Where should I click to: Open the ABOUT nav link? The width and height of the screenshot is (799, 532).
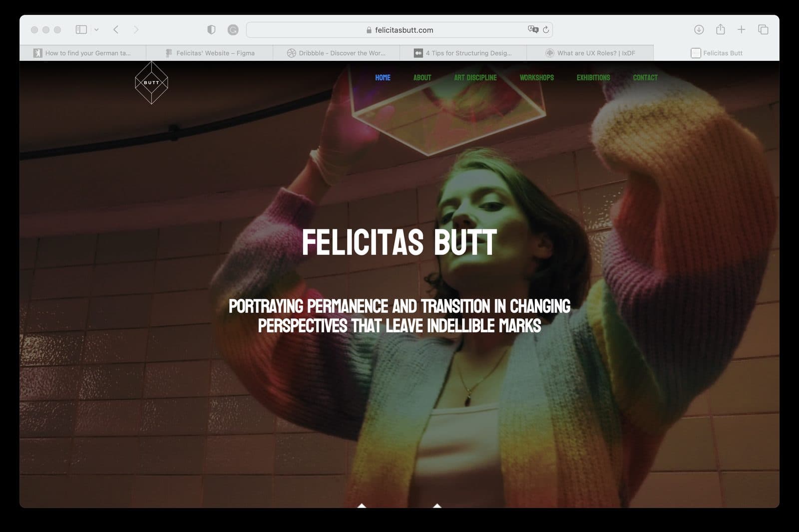pyautogui.click(x=422, y=77)
